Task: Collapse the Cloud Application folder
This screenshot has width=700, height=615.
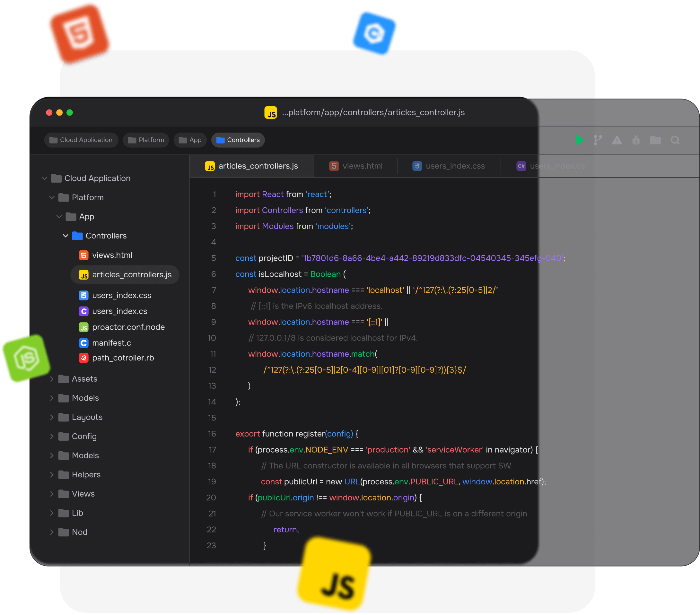Action: 45,178
